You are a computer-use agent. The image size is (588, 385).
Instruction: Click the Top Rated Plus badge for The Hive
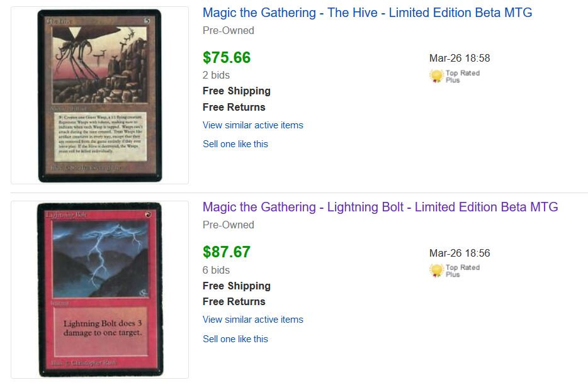[454, 76]
